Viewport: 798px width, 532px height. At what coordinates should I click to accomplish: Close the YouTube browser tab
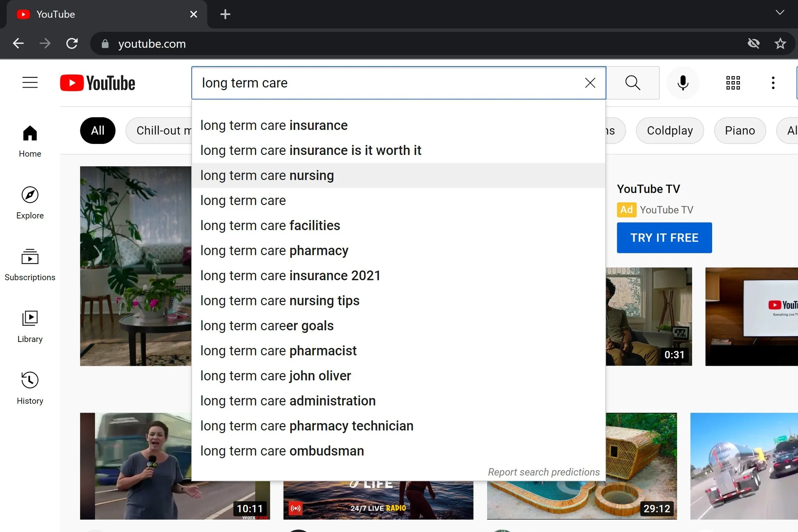pyautogui.click(x=194, y=14)
